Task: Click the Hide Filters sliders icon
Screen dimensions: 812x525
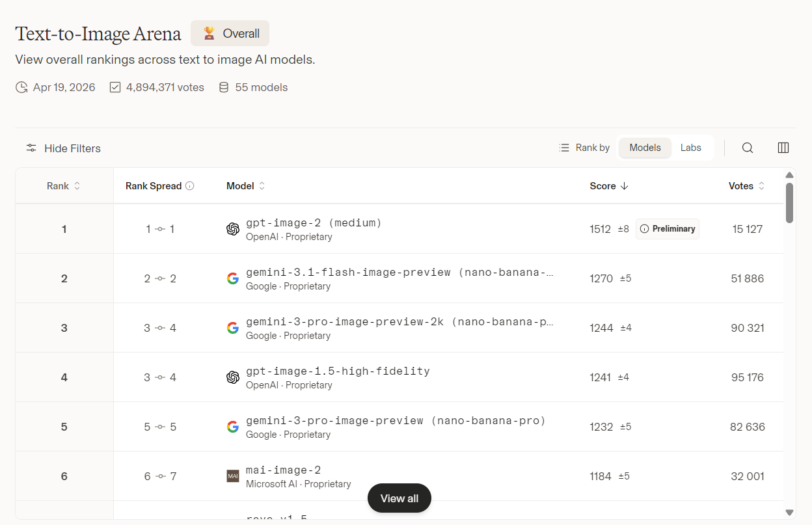Action: click(x=31, y=148)
